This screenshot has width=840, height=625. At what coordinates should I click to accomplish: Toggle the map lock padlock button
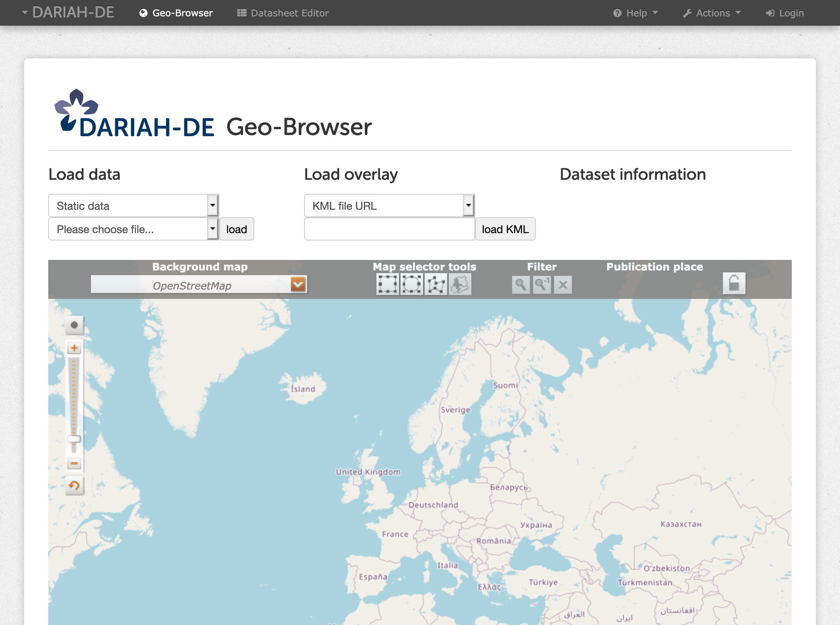pos(734,283)
